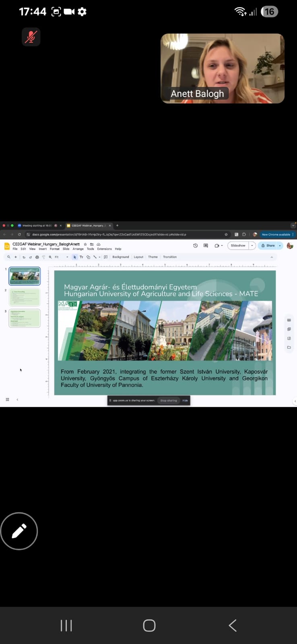Click the version history clock icon

[x=196, y=246]
